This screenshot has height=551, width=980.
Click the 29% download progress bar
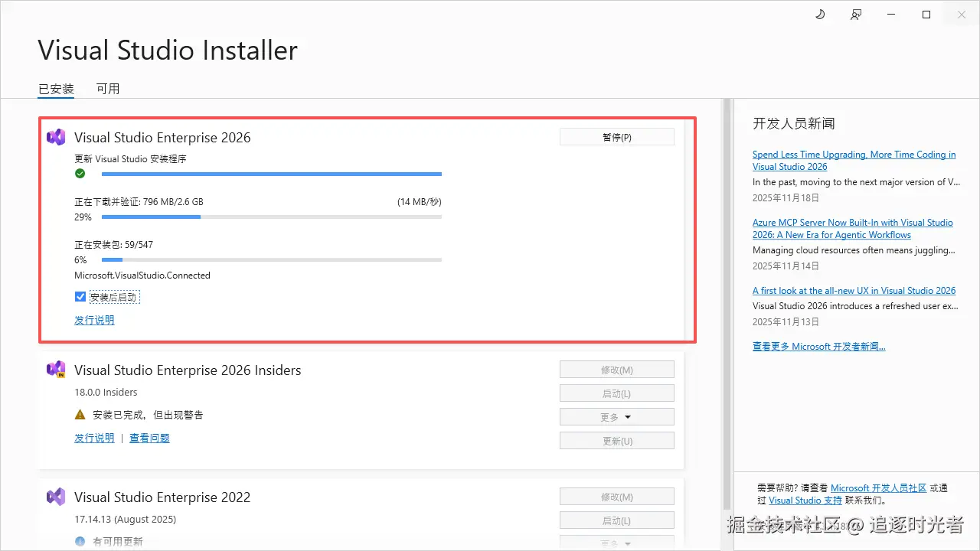point(272,217)
